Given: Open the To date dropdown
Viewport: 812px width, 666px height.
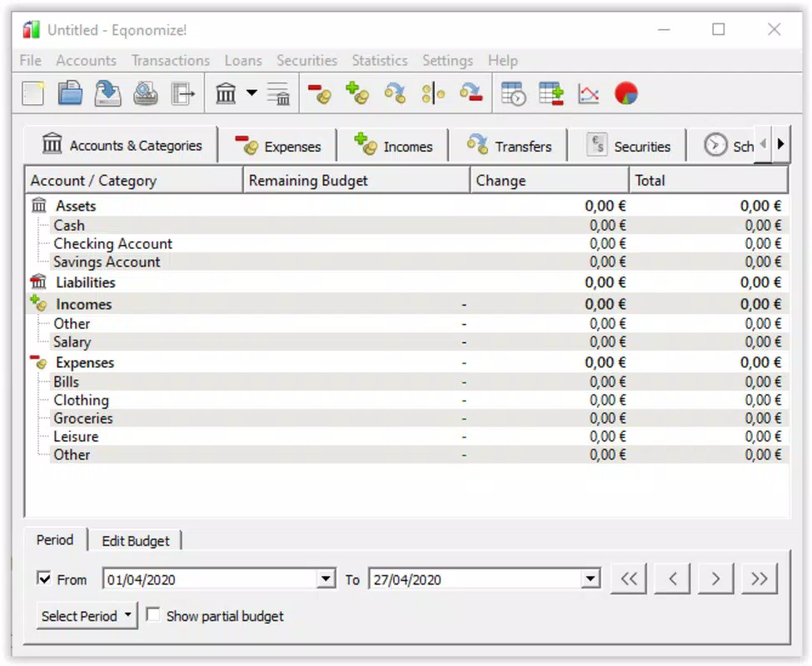Looking at the screenshot, I should [590, 579].
